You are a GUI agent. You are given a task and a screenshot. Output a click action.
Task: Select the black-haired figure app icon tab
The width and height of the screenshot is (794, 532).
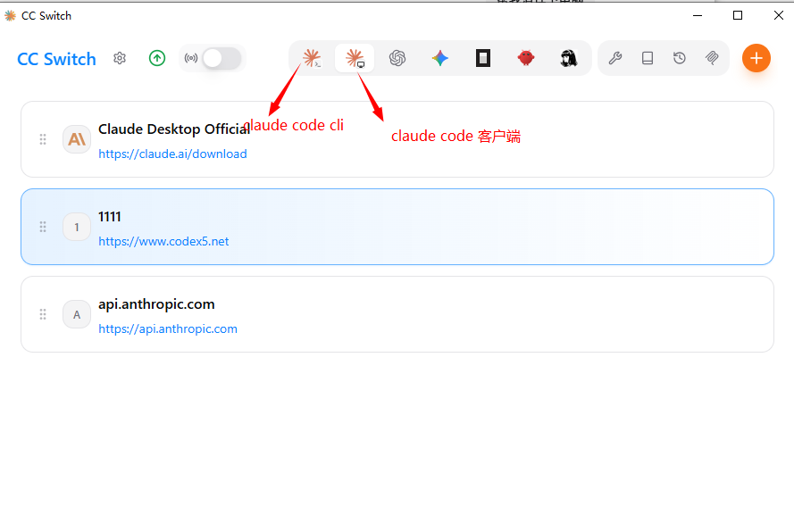point(569,58)
